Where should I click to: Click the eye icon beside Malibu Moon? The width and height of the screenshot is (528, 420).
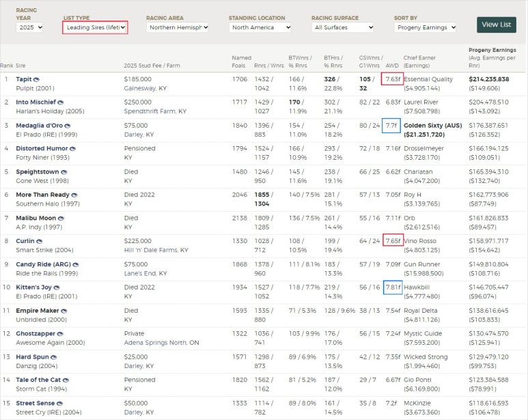pyautogui.click(x=61, y=219)
